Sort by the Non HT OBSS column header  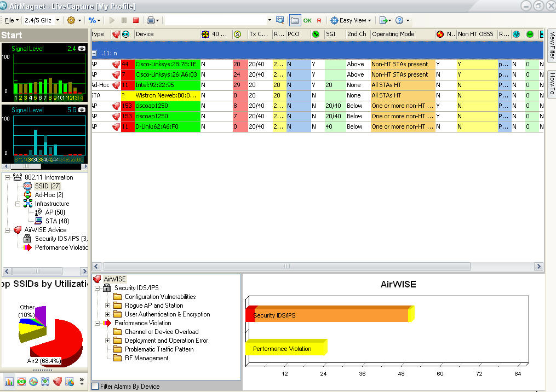tap(477, 34)
